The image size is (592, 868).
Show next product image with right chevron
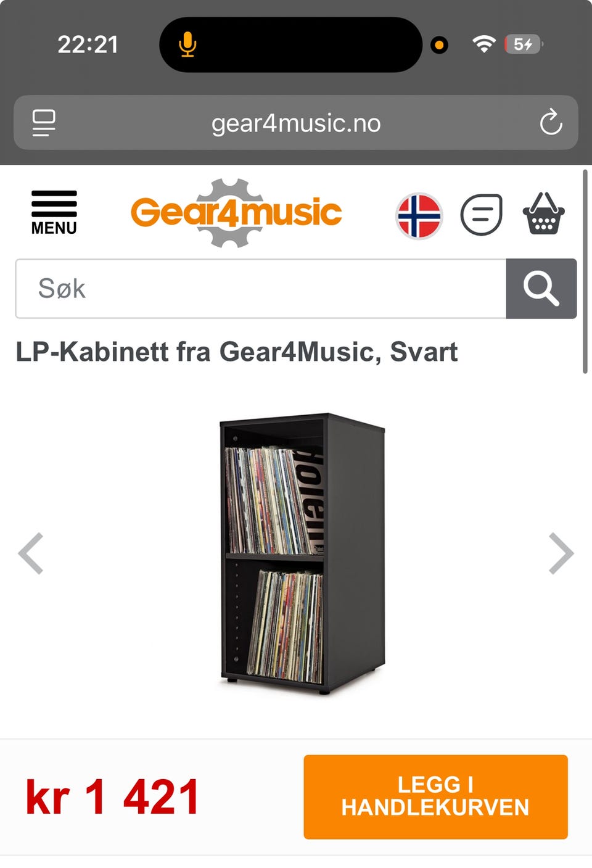pos(561,553)
